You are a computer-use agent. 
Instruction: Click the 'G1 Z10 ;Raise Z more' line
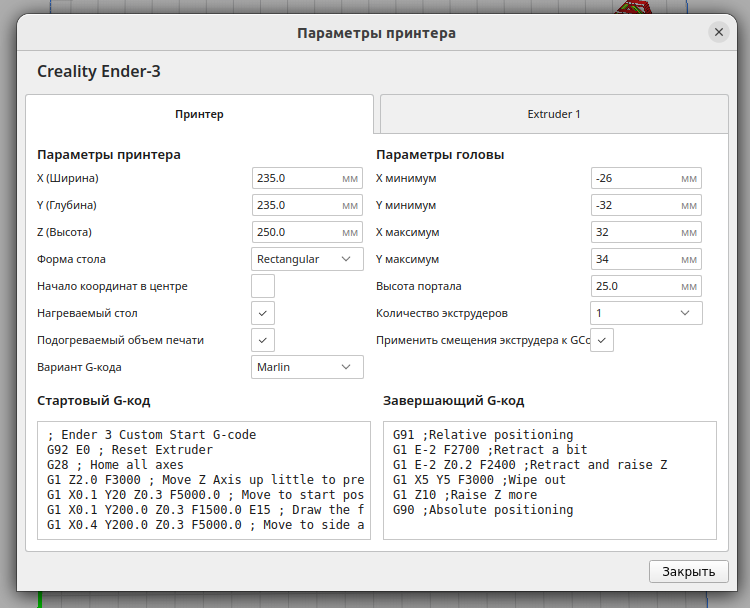coord(465,495)
